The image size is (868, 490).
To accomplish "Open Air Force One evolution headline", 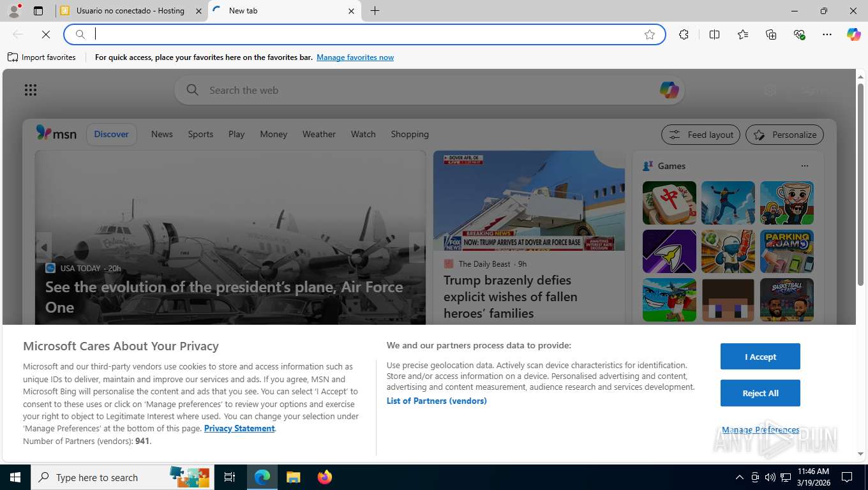I will click(224, 297).
